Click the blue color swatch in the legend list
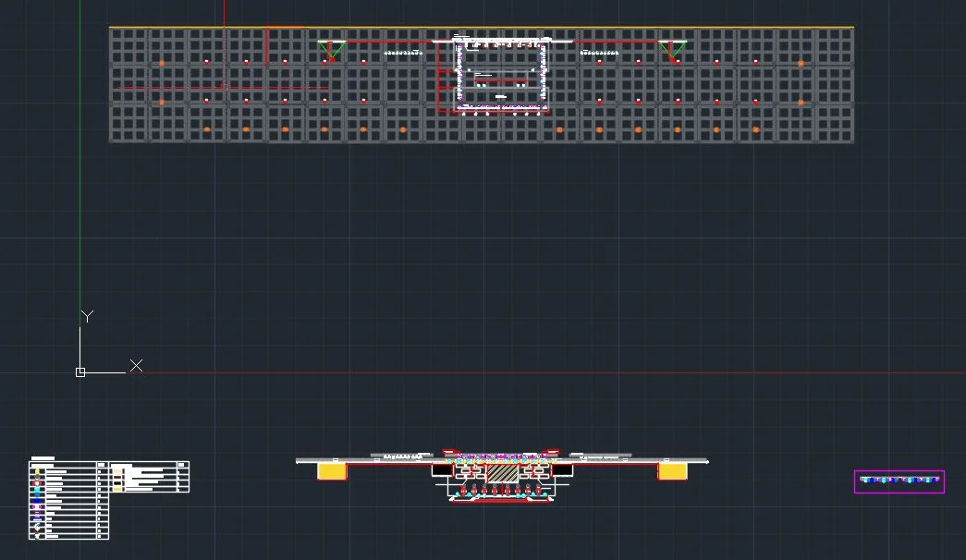The width and height of the screenshot is (966, 560). 37,501
